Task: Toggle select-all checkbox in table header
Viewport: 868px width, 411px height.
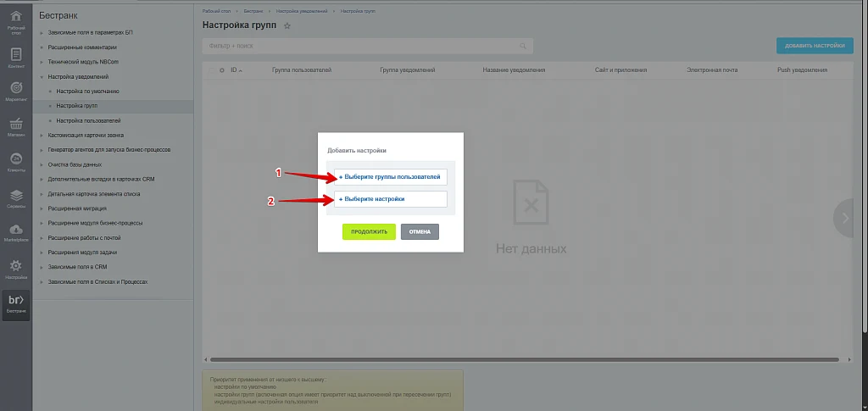Action: [x=212, y=70]
